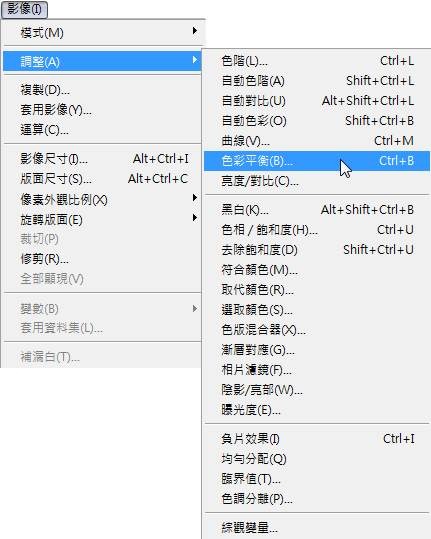
Task: Choose 相片濾鏡(F) option
Action: click(x=317, y=370)
